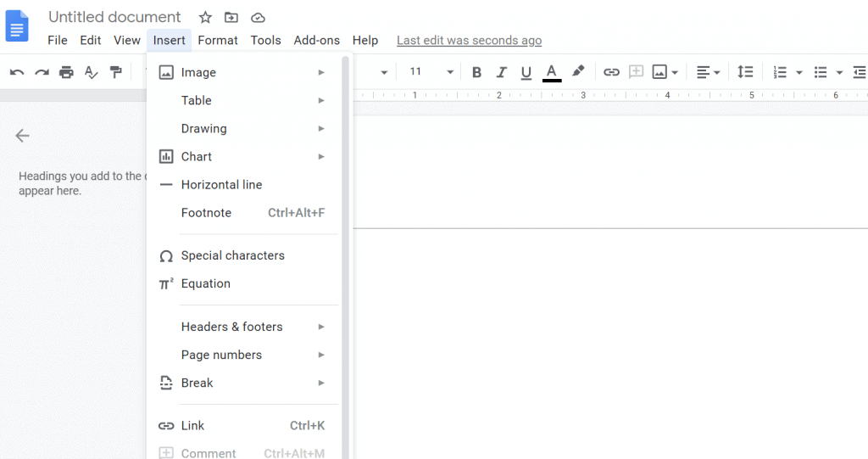Close the document outline with back arrow

click(22, 136)
